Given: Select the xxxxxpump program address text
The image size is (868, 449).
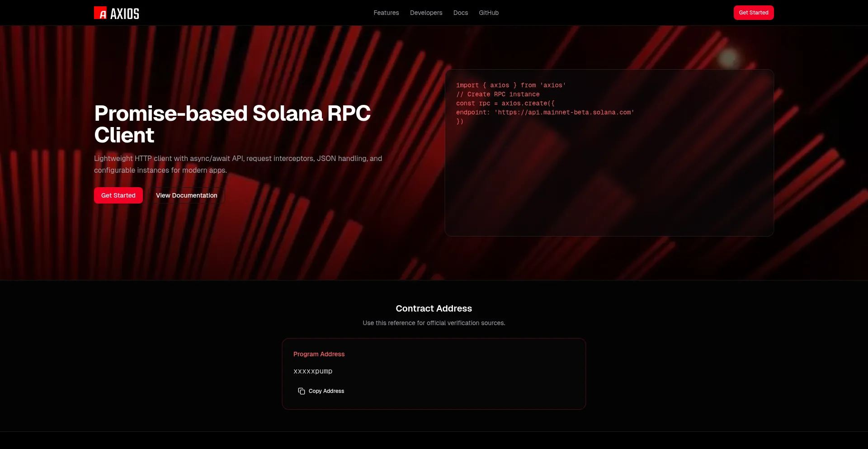Looking at the screenshot, I should pyautogui.click(x=313, y=371).
